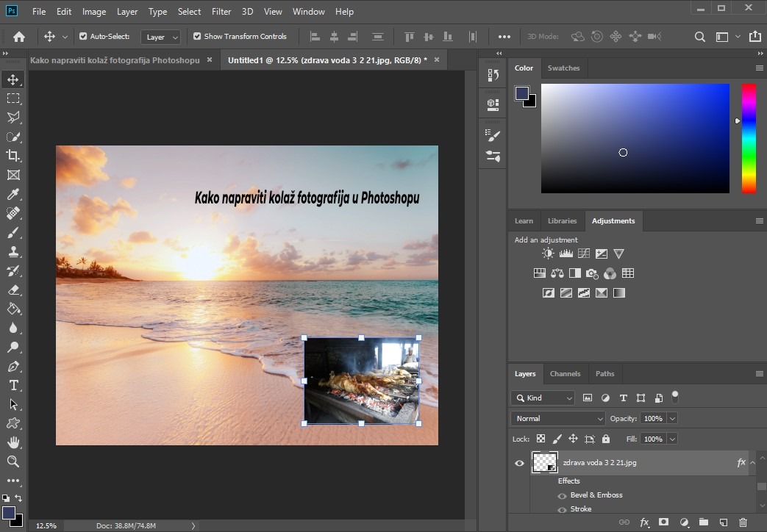Select the Horizontal Type tool

point(13,385)
